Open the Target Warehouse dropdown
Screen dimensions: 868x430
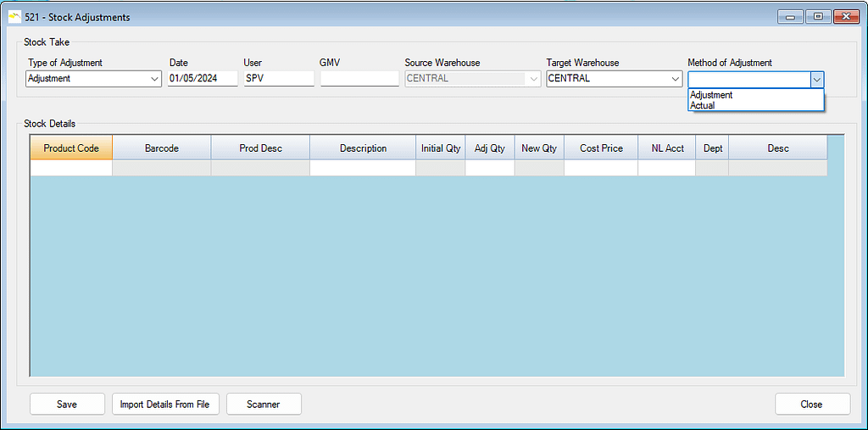(x=675, y=79)
